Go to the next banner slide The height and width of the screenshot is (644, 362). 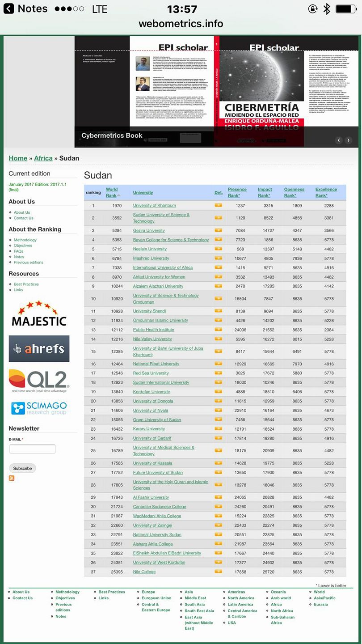point(348,140)
